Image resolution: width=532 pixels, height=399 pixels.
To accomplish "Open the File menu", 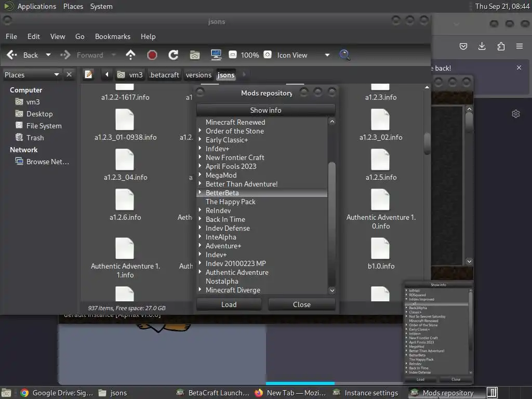I will 11,36.
